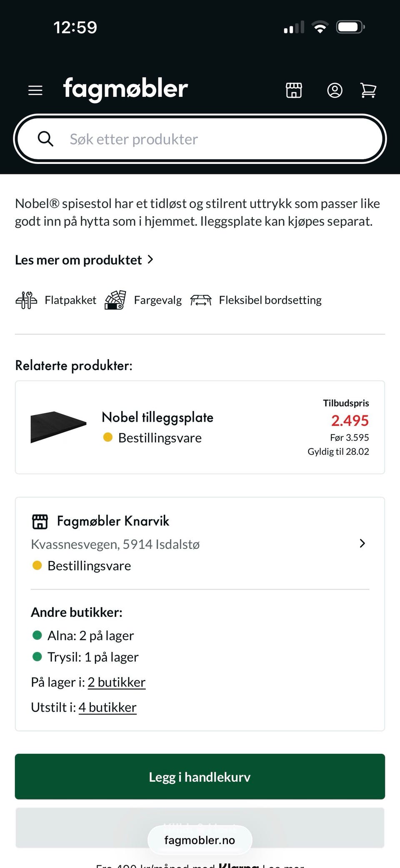Click the Fleksibel bordsetting table icon
The width and height of the screenshot is (400, 868).
202,299
